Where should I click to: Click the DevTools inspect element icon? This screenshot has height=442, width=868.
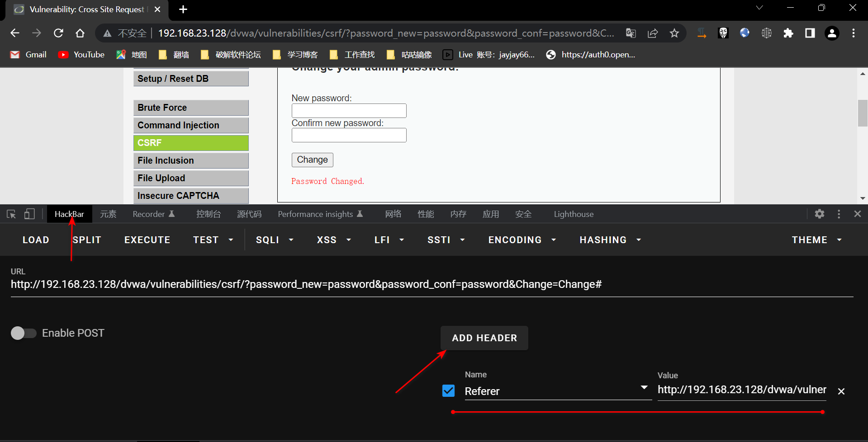click(x=11, y=214)
